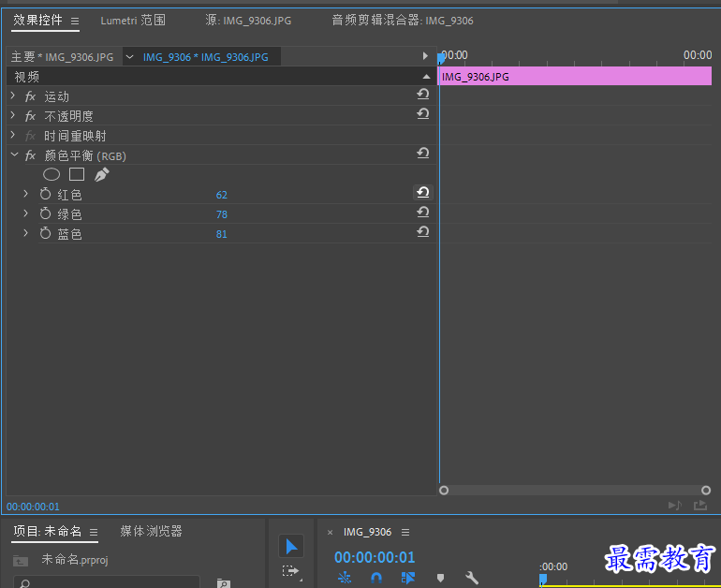The width and height of the screenshot is (721, 588).
Task: Click the project bin folder icon
Action: [21, 561]
